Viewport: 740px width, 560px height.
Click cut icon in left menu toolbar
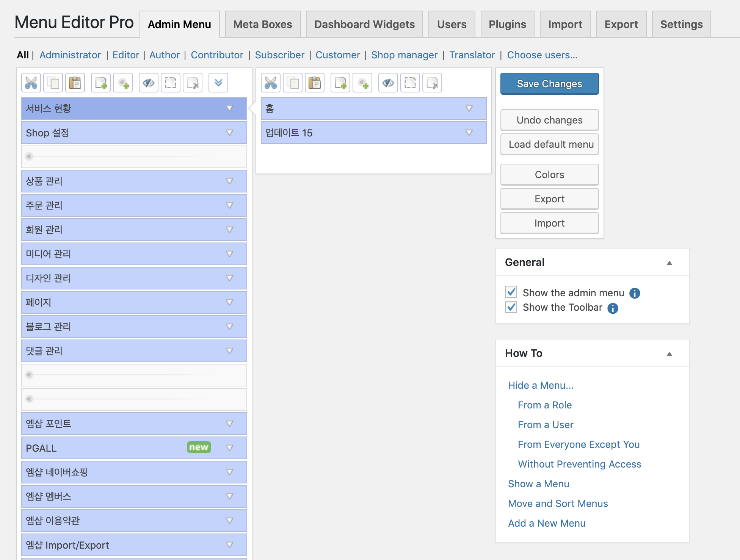pyautogui.click(x=31, y=83)
